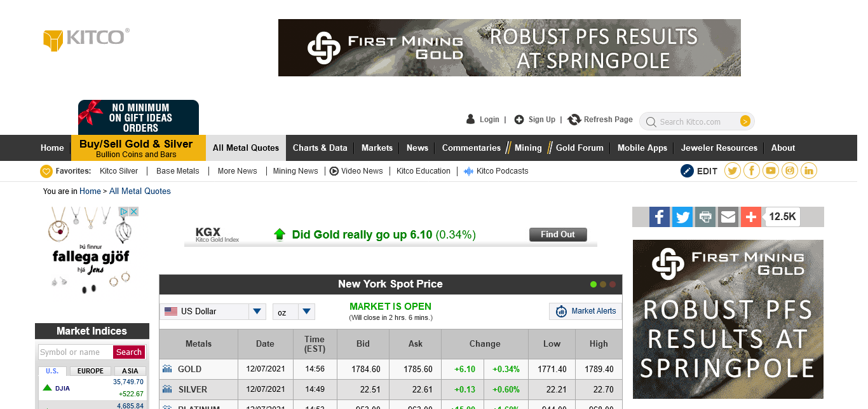The image size is (868, 409).
Task: Expand the oz weight unit dropdown
Action: pyautogui.click(x=294, y=312)
